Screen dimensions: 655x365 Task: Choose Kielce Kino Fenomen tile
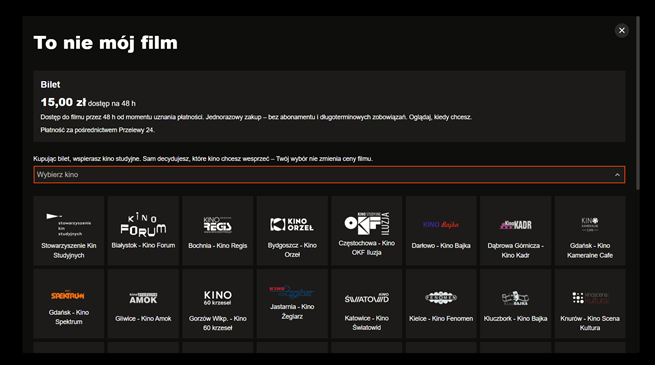point(441,304)
